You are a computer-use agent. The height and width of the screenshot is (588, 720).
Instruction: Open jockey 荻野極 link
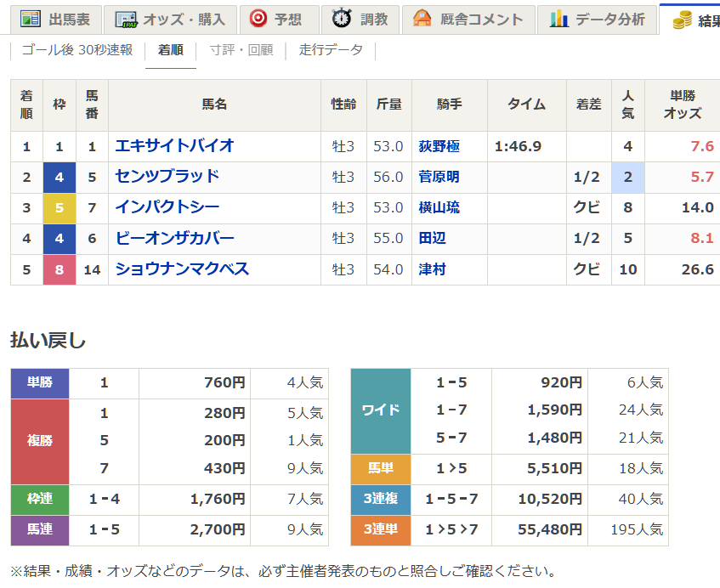[439, 146]
